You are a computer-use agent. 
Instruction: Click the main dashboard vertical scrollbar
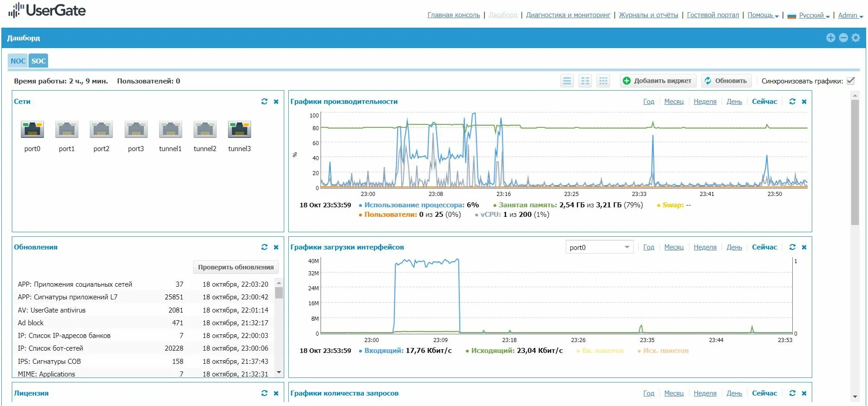(855, 162)
